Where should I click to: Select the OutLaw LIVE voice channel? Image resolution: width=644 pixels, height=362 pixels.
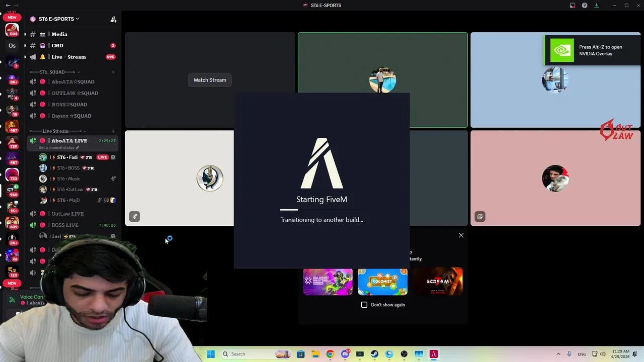[x=73, y=214]
